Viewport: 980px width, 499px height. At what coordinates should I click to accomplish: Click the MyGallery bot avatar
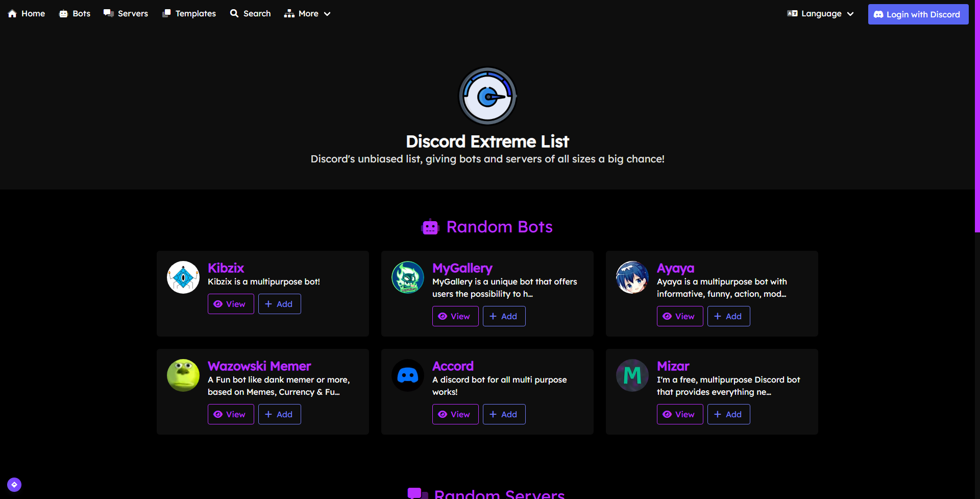coord(408,277)
